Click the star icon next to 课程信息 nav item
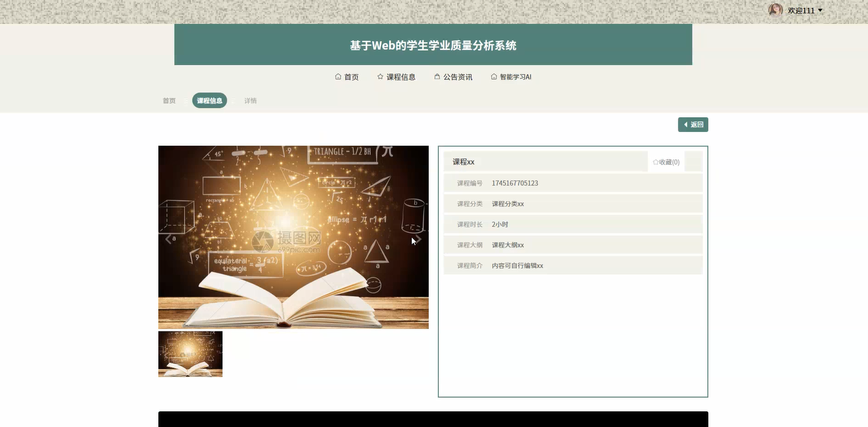Viewport: 868px width, 427px height. coord(379,76)
